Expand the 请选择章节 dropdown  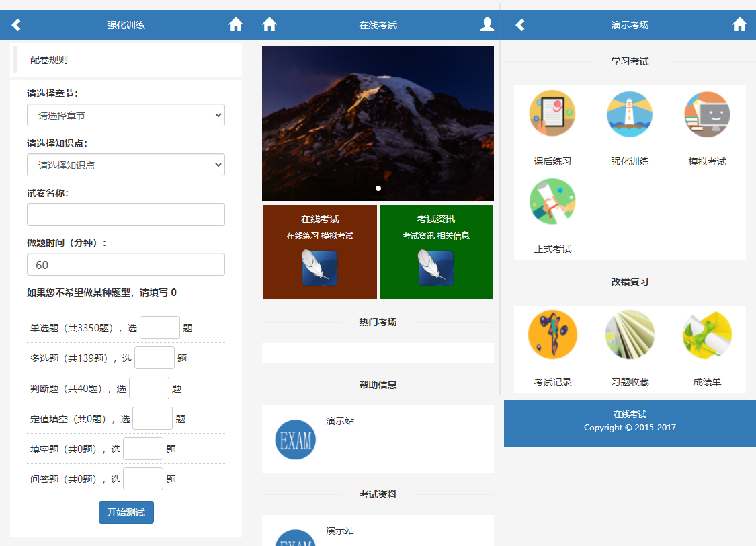tap(126, 115)
